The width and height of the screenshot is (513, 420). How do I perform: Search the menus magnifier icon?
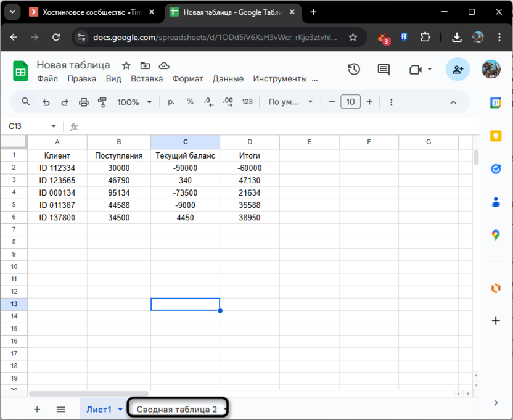(x=26, y=102)
